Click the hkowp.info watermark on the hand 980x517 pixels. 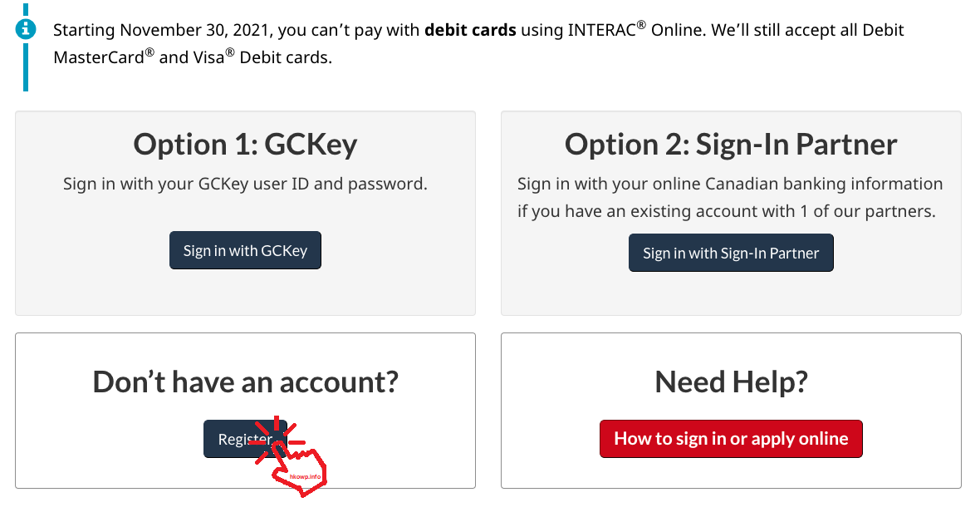(x=305, y=476)
